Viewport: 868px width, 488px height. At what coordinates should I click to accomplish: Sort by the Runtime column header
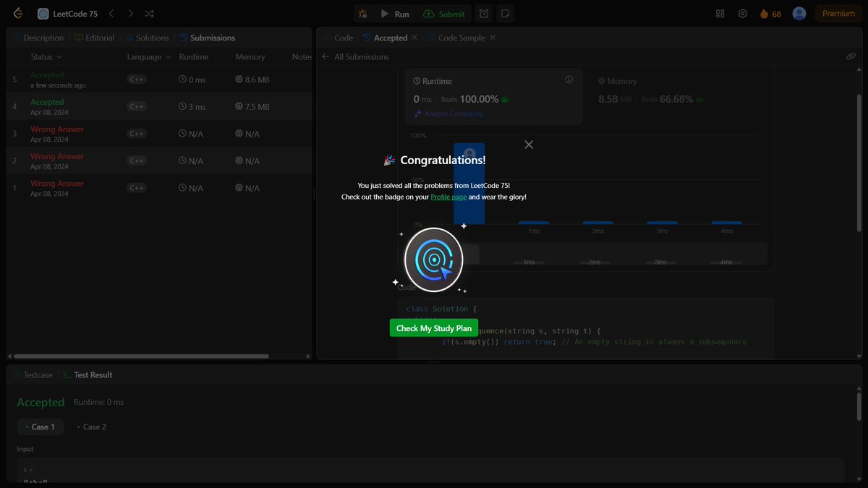coord(193,57)
